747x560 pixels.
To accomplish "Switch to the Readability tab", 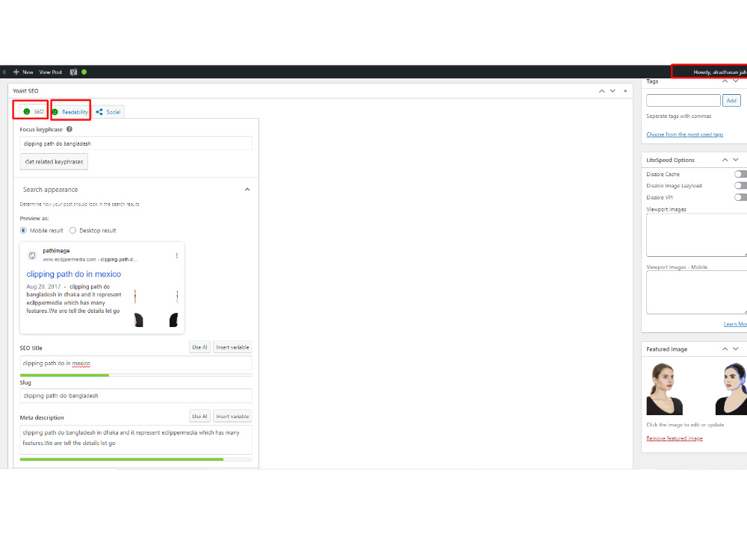I will (x=70, y=112).
